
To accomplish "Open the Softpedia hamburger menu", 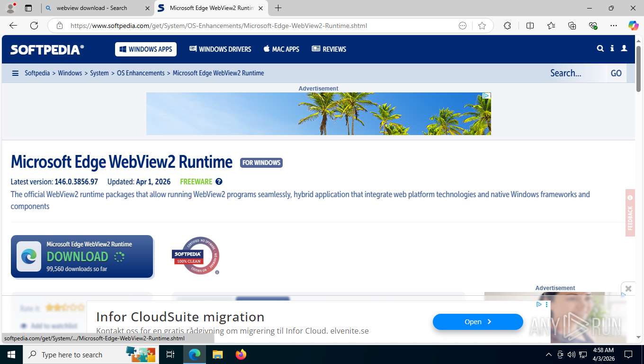I will (15, 73).
